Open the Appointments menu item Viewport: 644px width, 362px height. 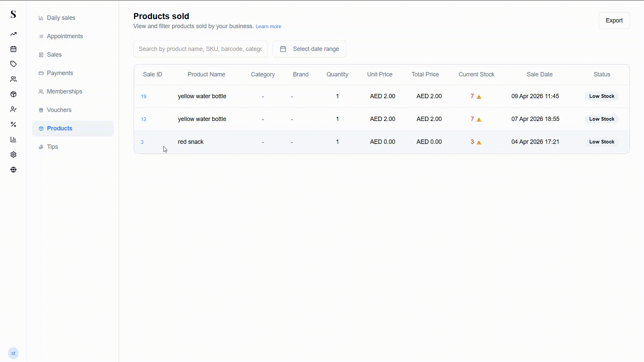click(x=65, y=36)
